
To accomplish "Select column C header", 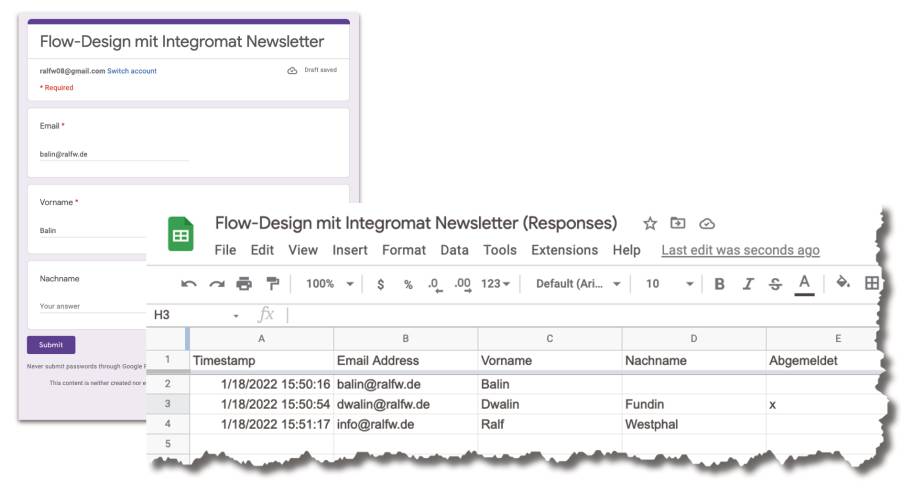I will point(550,339).
